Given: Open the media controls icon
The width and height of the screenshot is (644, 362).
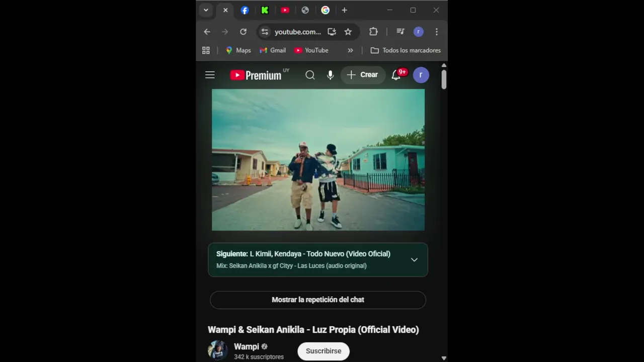Looking at the screenshot, I should [x=400, y=32].
